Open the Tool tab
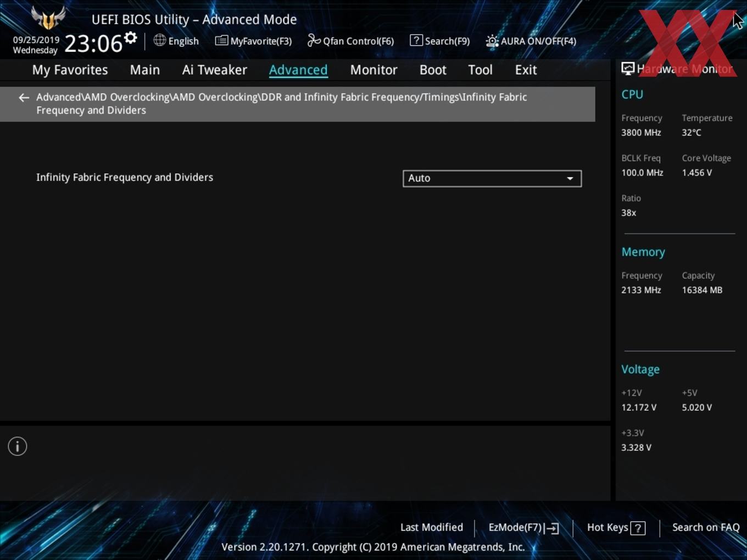 (480, 70)
